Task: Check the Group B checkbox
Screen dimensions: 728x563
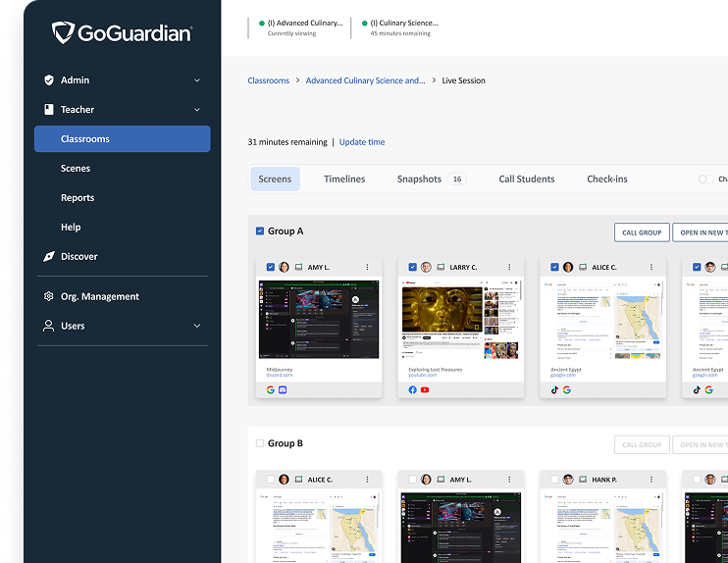Action: 260,443
